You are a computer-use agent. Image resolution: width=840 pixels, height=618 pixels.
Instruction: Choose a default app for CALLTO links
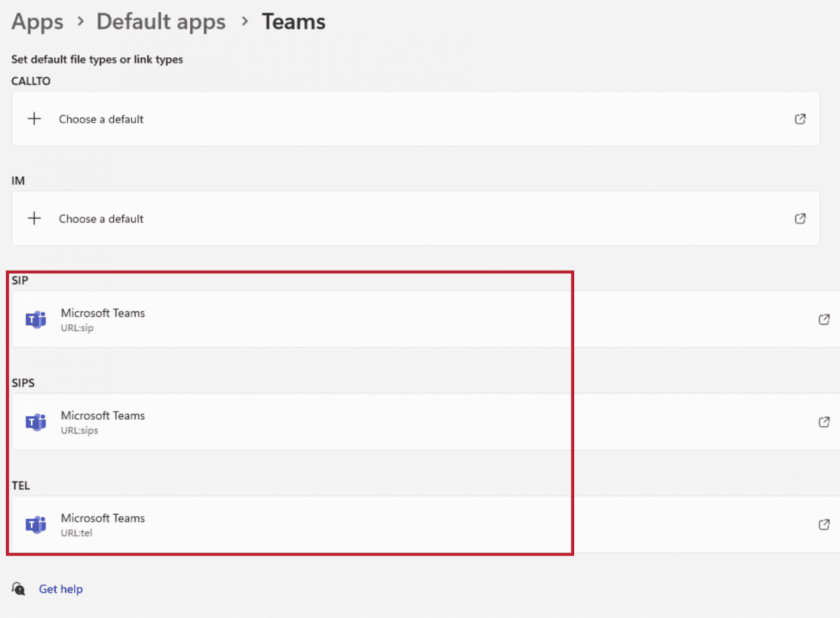(x=101, y=119)
